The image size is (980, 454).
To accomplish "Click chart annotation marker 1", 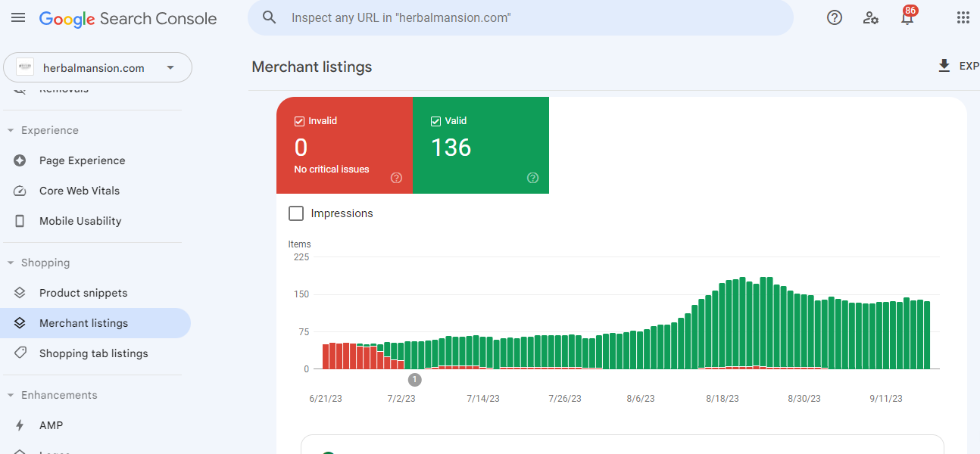I will pos(414,380).
